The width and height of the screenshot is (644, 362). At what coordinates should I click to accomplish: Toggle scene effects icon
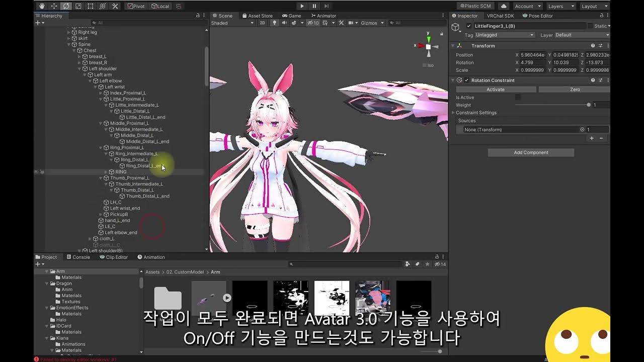[294, 23]
